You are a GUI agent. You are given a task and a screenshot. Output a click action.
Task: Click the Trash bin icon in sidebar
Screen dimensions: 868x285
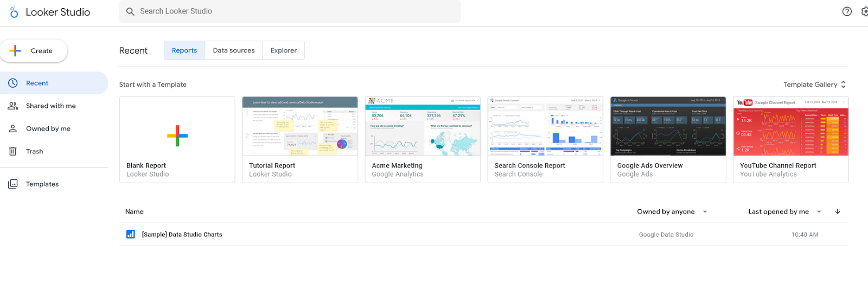pos(13,151)
